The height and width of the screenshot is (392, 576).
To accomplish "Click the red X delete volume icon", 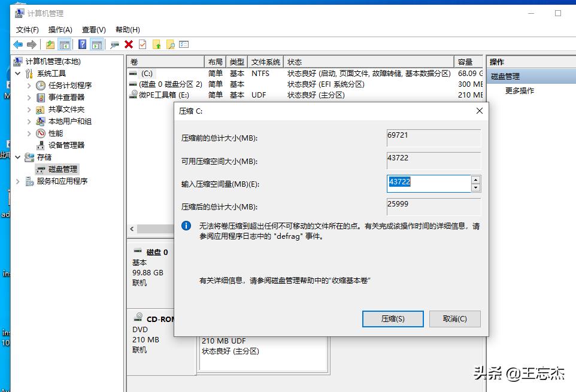I will [129, 44].
